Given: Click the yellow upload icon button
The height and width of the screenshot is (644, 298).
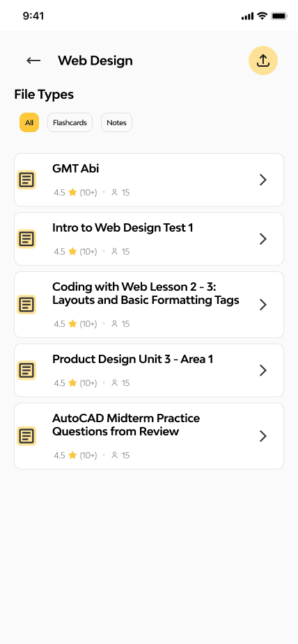Looking at the screenshot, I should [263, 61].
